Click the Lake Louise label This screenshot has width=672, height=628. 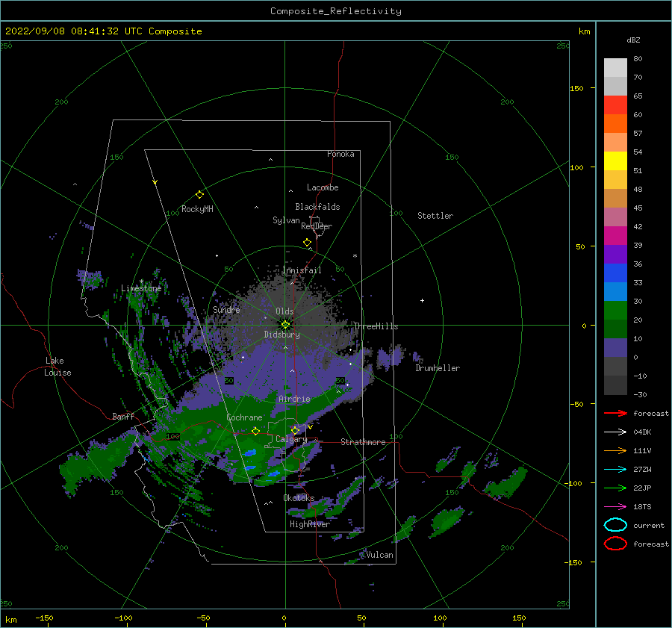tap(57, 367)
